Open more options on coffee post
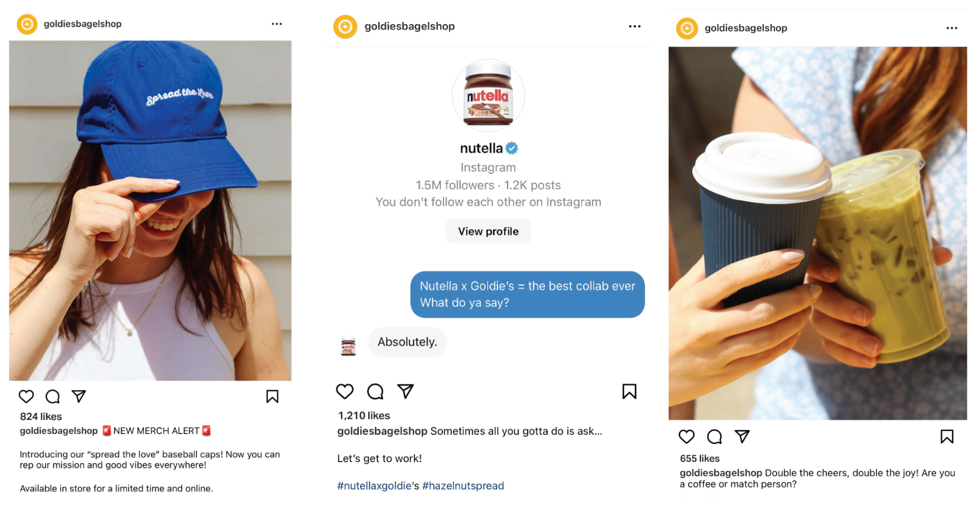The image size is (980, 514). pos(952,28)
